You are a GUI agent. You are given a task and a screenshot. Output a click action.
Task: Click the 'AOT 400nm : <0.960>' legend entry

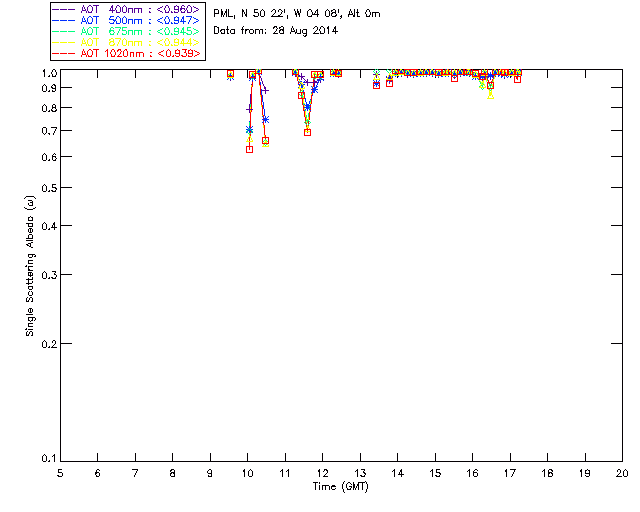click(x=126, y=9)
